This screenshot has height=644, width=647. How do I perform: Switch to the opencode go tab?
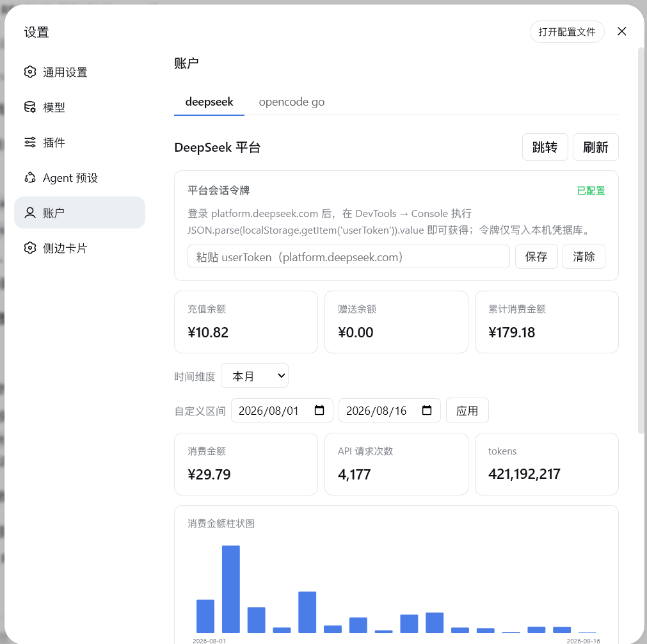291,102
